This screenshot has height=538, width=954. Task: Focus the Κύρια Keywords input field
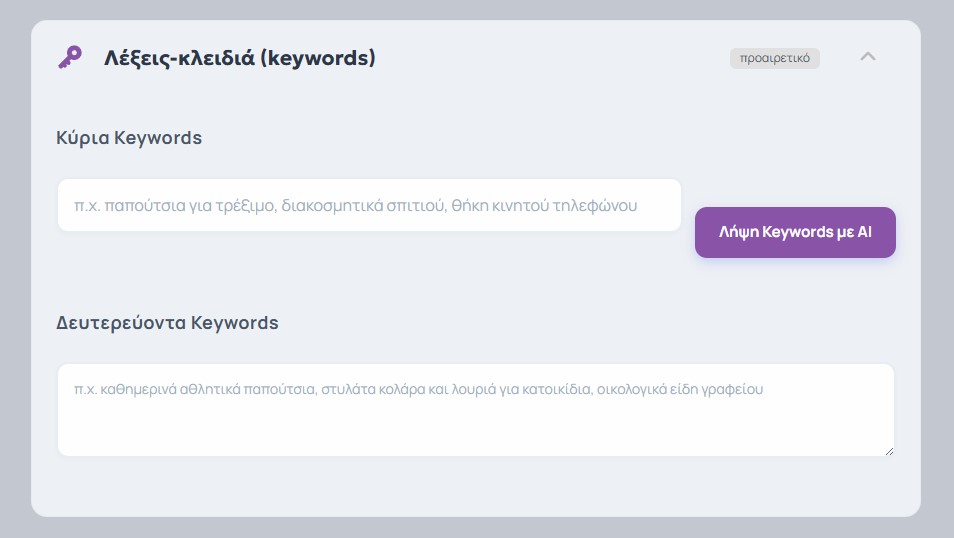tap(369, 205)
